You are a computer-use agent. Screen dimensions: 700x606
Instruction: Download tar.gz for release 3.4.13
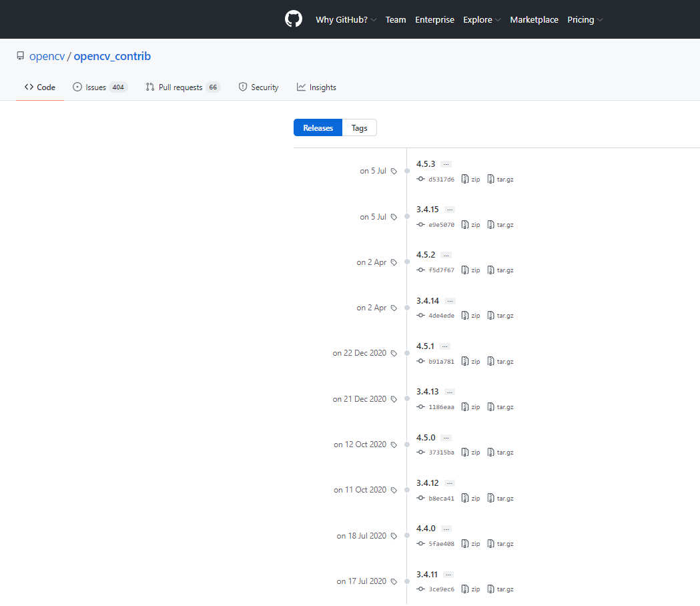click(x=500, y=407)
